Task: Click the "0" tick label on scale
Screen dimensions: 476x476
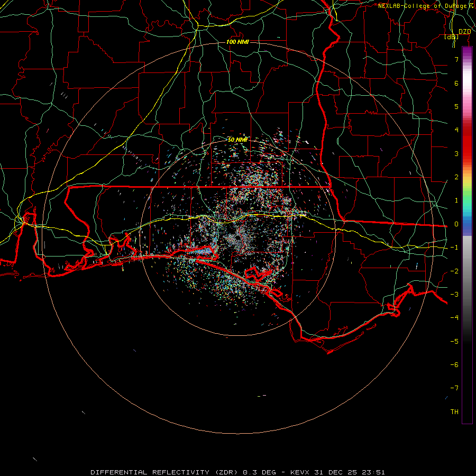Action: (x=456, y=224)
